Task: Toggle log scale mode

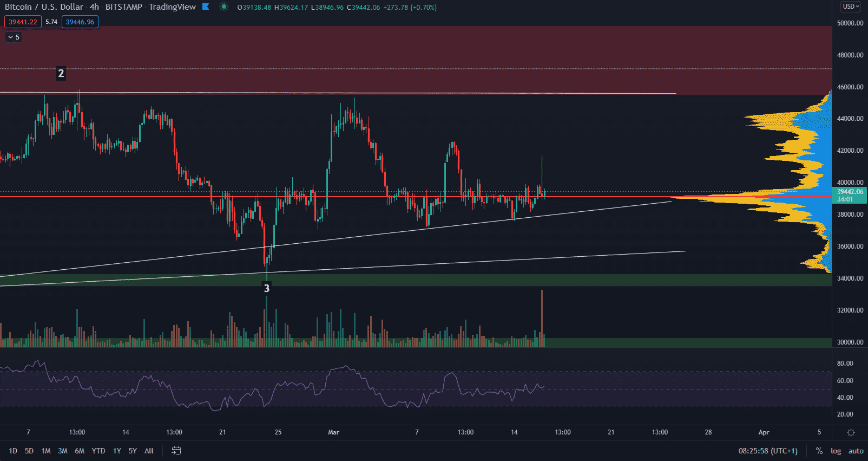Action: [836, 451]
